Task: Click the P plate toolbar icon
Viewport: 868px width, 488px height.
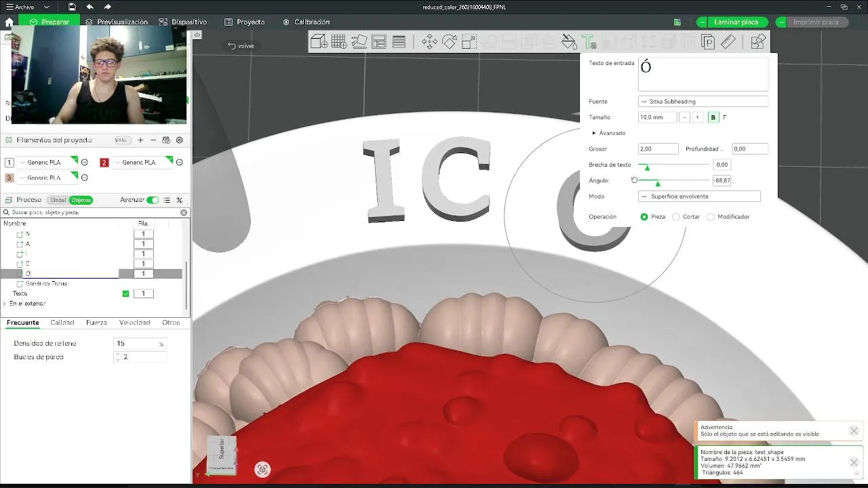Action: (708, 42)
